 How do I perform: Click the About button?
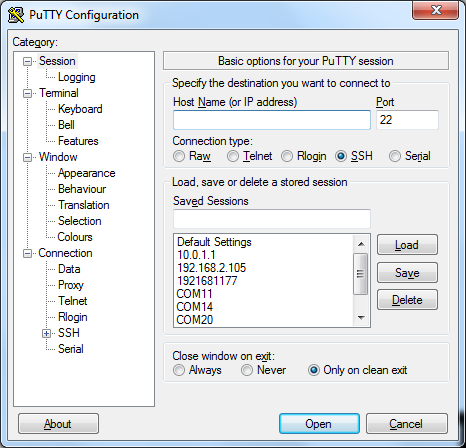pos(58,424)
